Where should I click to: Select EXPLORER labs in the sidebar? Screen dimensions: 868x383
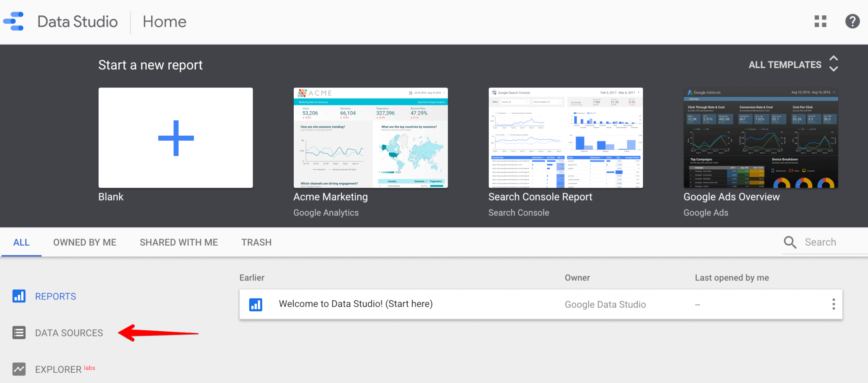[65, 369]
